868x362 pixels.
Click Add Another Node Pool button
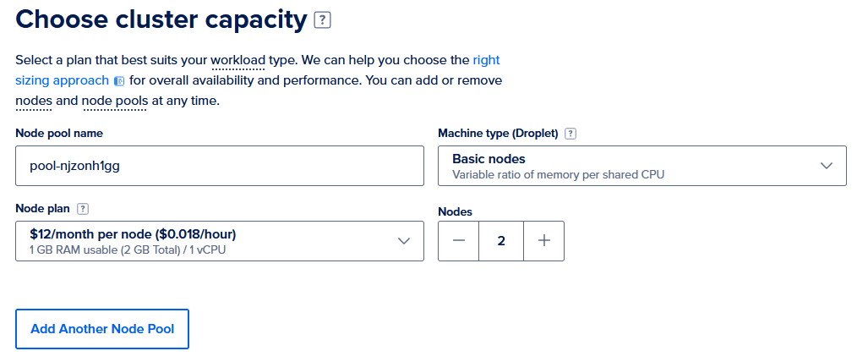pos(102,329)
